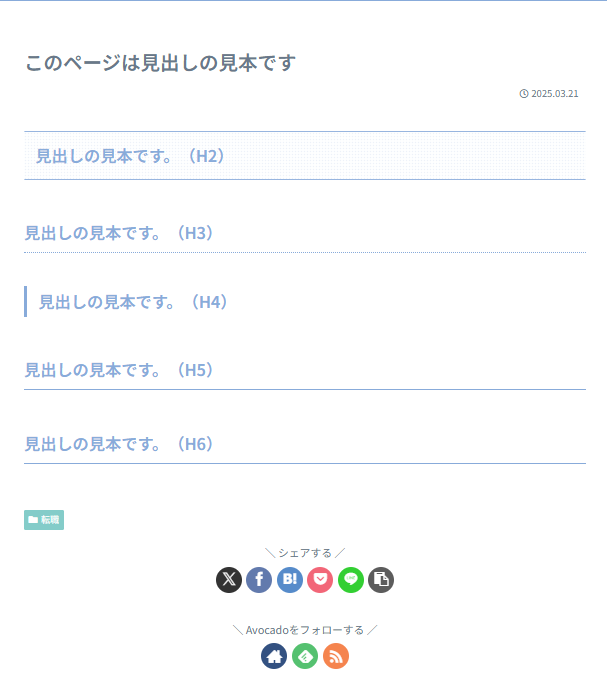Click the 2025.03.21 post date

coord(555,94)
